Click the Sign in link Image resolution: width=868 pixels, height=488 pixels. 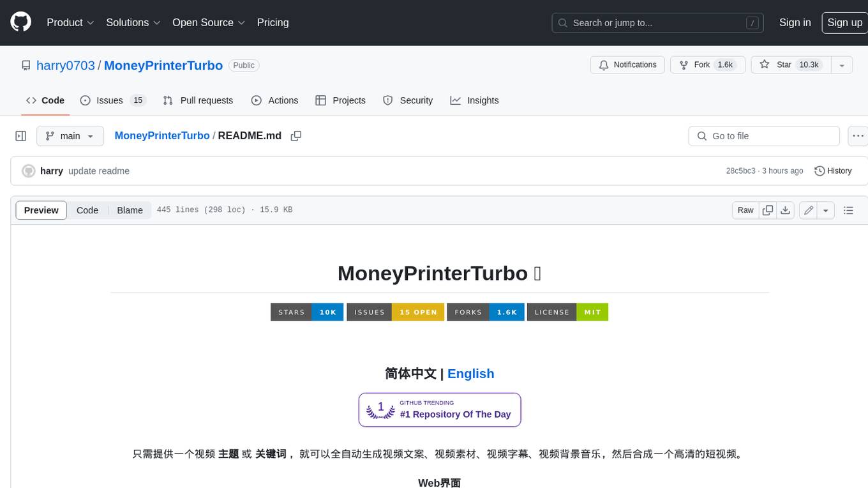click(x=795, y=22)
